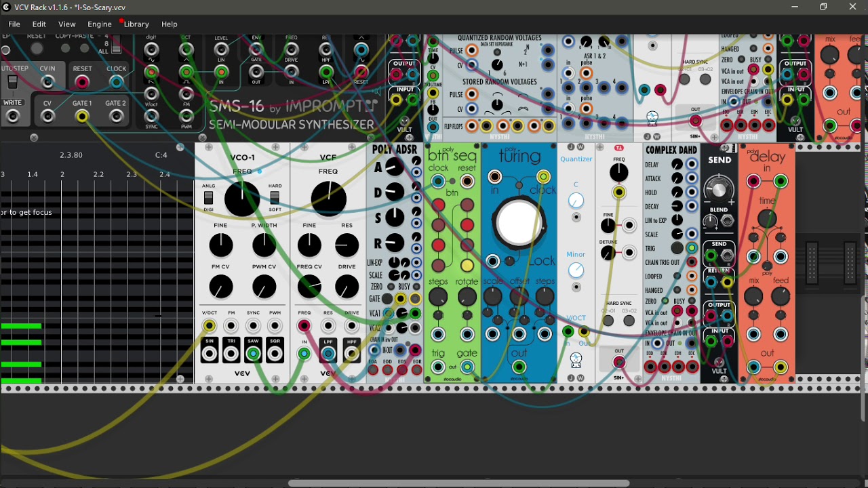Click the Poly ADSR sustain (S) knob
This screenshot has width=868, height=488.
[x=394, y=218]
